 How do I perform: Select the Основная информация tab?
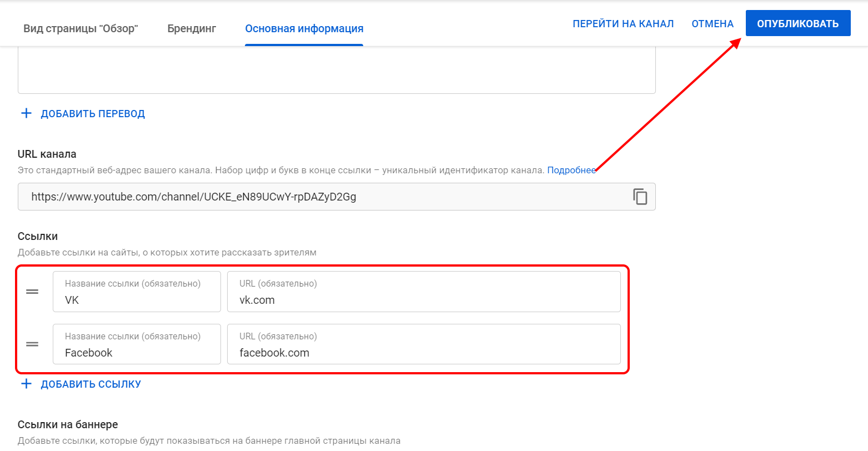pos(304,28)
